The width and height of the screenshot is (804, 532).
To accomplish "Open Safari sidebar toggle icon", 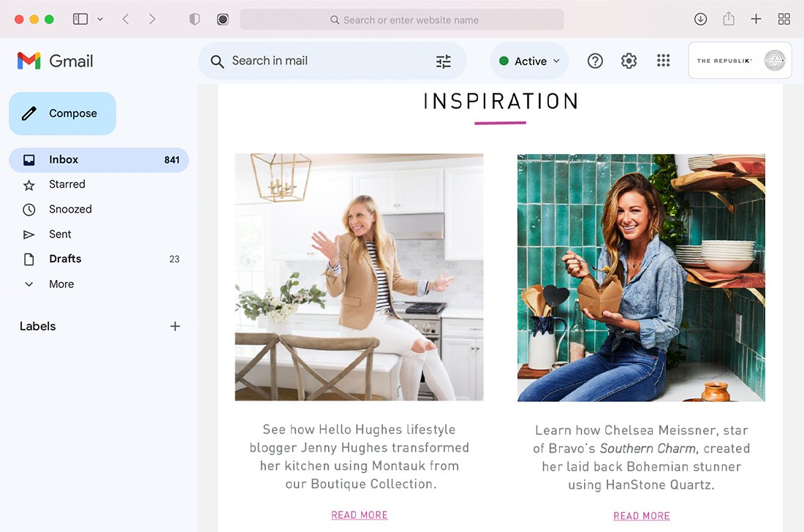I will pos(80,20).
